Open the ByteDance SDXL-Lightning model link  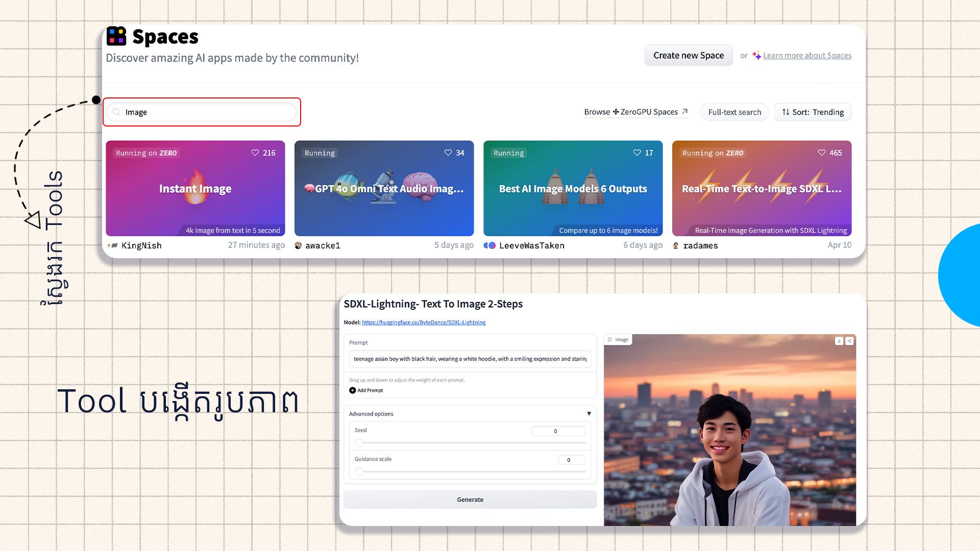coord(424,322)
